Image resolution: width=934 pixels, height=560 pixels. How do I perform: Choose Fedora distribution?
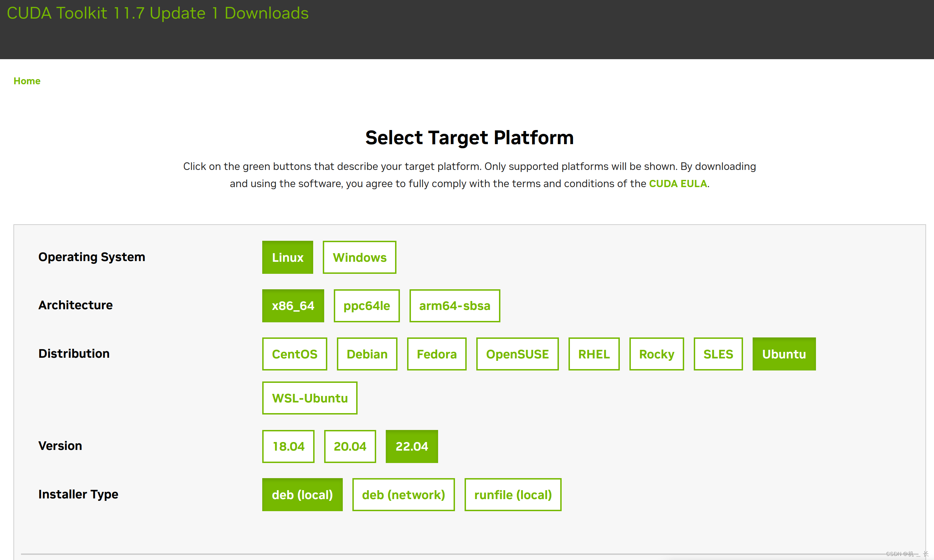click(437, 354)
